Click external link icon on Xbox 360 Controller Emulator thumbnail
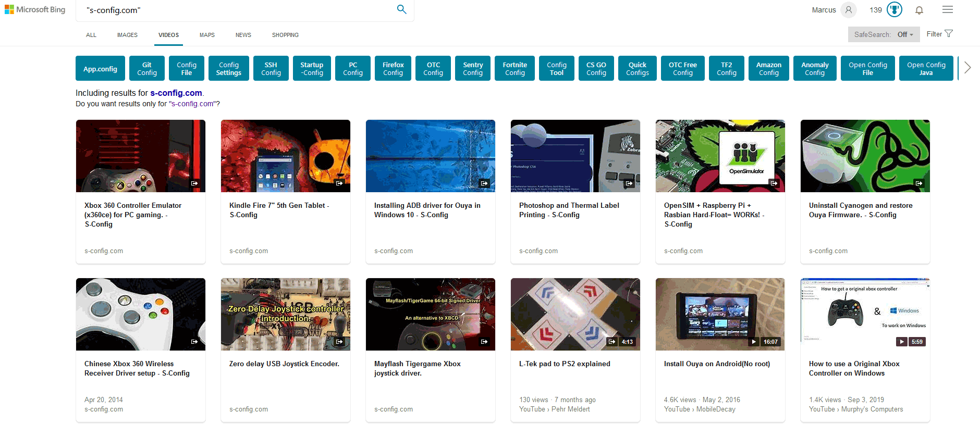This screenshot has height=424, width=980. coord(194,183)
